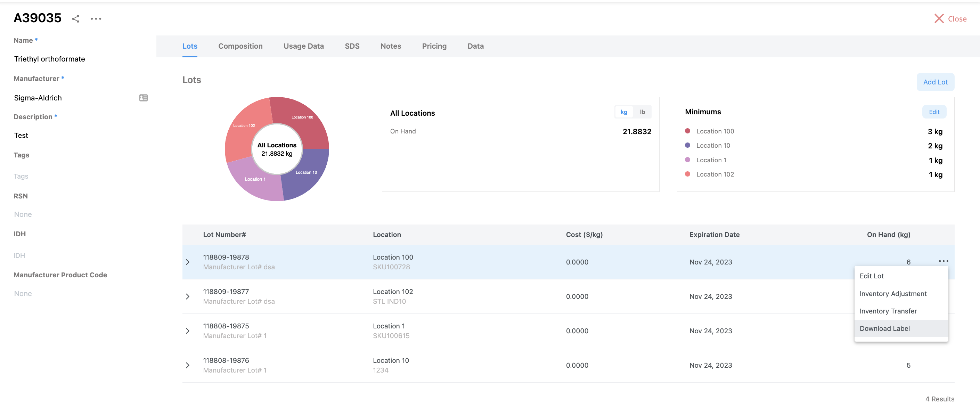Screen dimensions: 980x408
Task: Choose Inventory Transfer in the context menu
Action: pyautogui.click(x=888, y=311)
